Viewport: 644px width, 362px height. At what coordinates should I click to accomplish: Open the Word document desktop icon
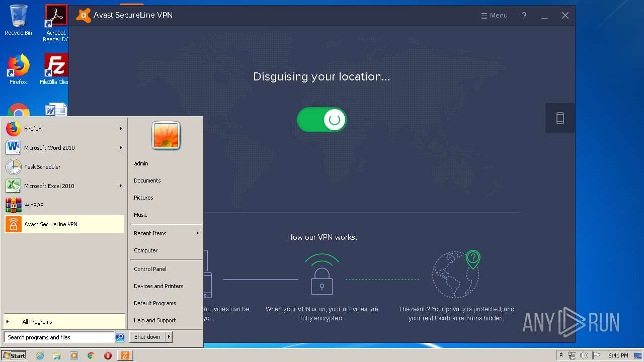pyautogui.click(x=56, y=111)
